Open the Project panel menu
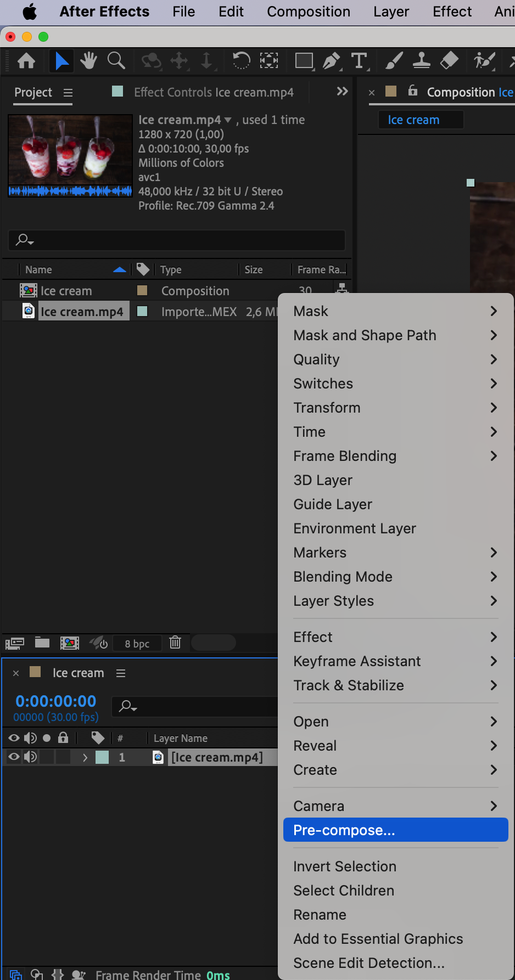Image resolution: width=515 pixels, height=980 pixels. (x=68, y=93)
